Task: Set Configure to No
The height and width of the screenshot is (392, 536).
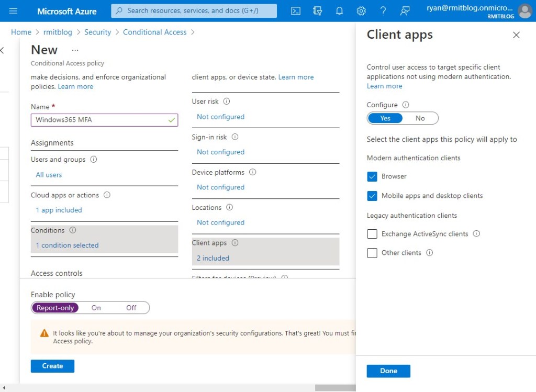Action: pos(420,118)
